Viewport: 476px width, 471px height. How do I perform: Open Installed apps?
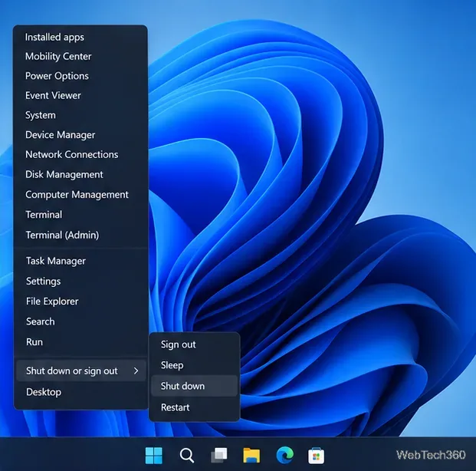(x=80, y=37)
